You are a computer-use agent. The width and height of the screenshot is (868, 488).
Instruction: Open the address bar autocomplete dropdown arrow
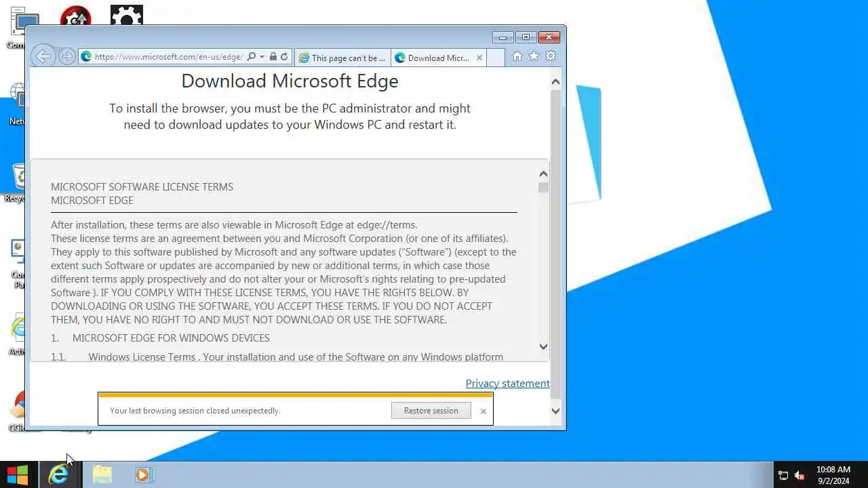(262, 57)
